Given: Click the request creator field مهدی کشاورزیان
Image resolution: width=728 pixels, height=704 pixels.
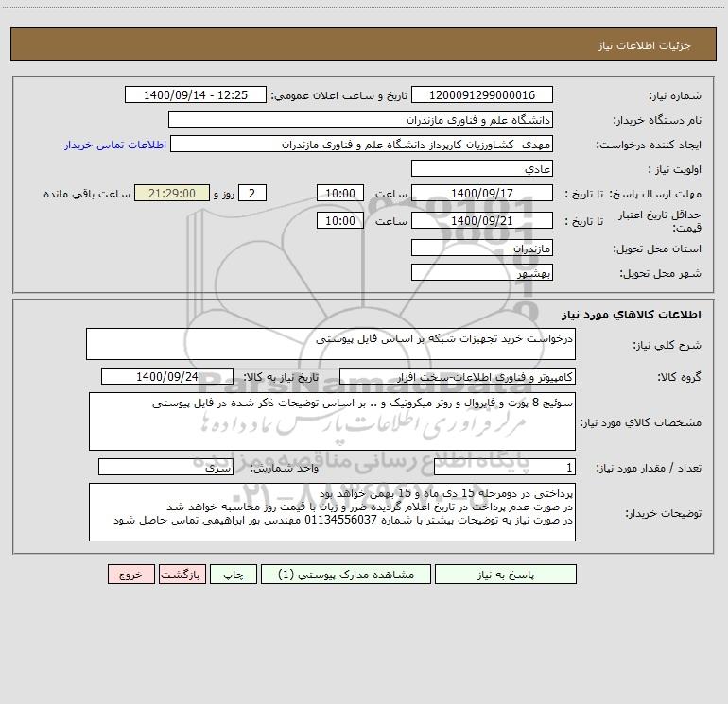Looking at the screenshot, I should (361, 144).
